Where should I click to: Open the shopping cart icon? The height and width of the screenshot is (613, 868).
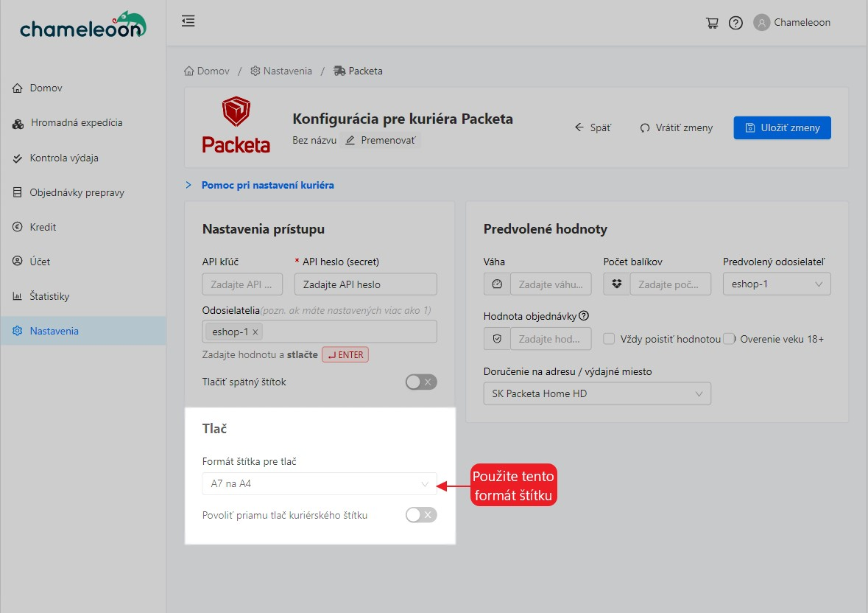point(712,23)
